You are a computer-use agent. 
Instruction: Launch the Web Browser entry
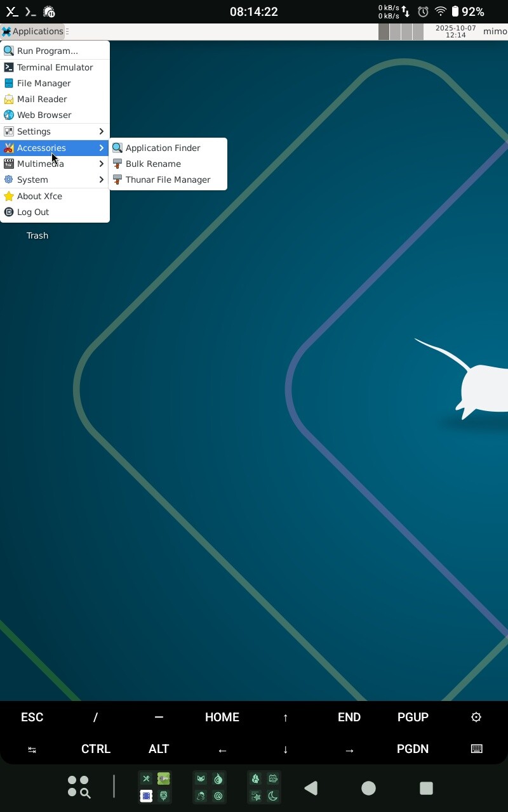pyautogui.click(x=44, y=115)
